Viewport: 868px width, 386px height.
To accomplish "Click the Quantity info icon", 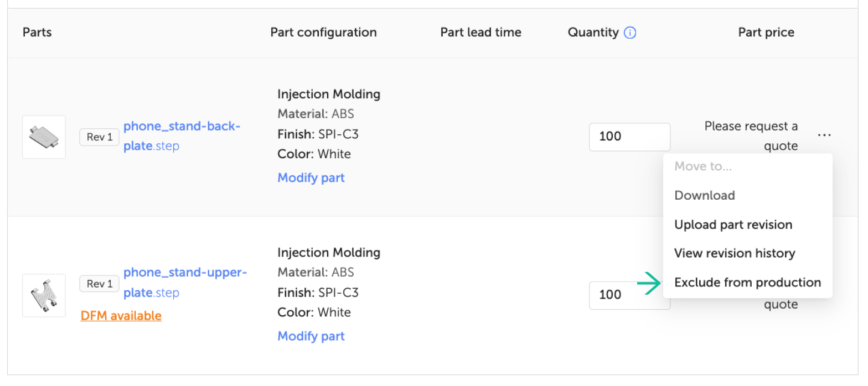I will click(630, 33).
